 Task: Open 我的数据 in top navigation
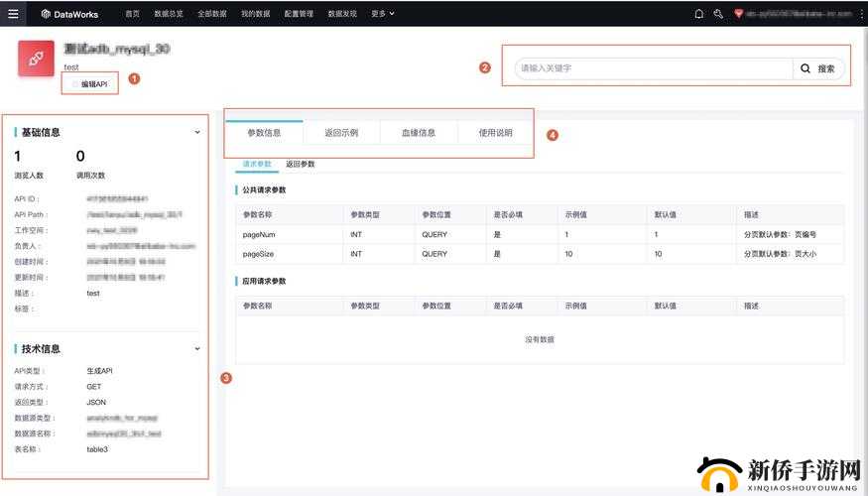(x=255, y=14)
